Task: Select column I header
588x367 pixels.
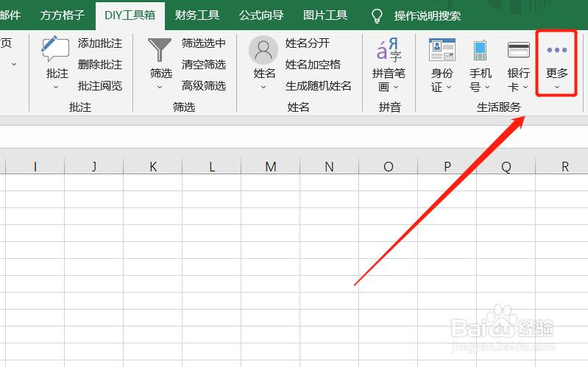Action: coord(35,166)
